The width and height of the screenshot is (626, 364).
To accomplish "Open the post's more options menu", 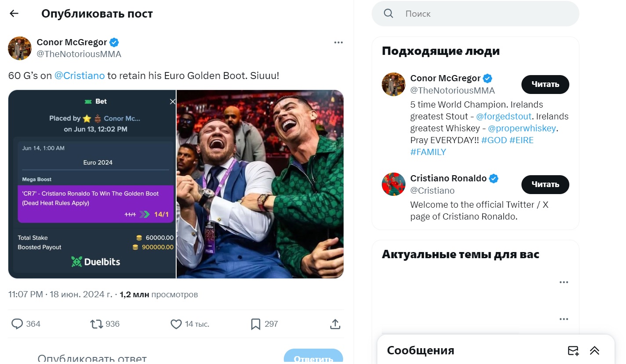I will tap(338, 43).
